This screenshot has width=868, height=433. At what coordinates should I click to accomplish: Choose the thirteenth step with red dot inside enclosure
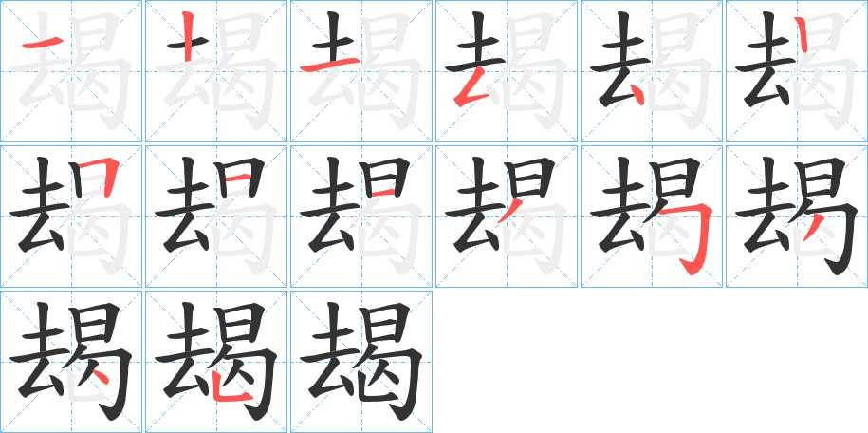pos(71,362)
